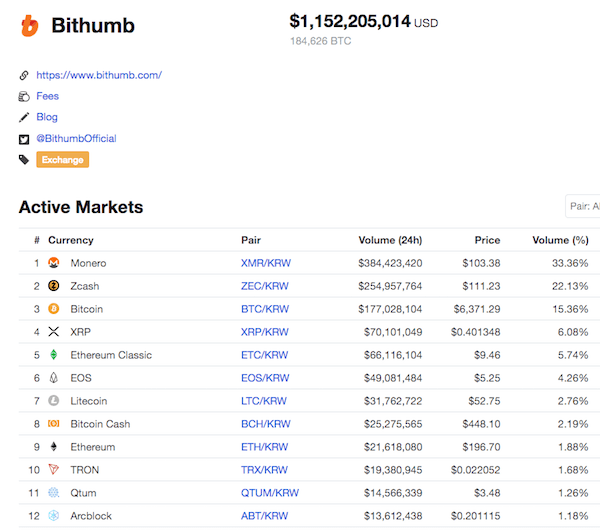Click the tag icon beside Exchange label
600x530 pixels.
24,160
